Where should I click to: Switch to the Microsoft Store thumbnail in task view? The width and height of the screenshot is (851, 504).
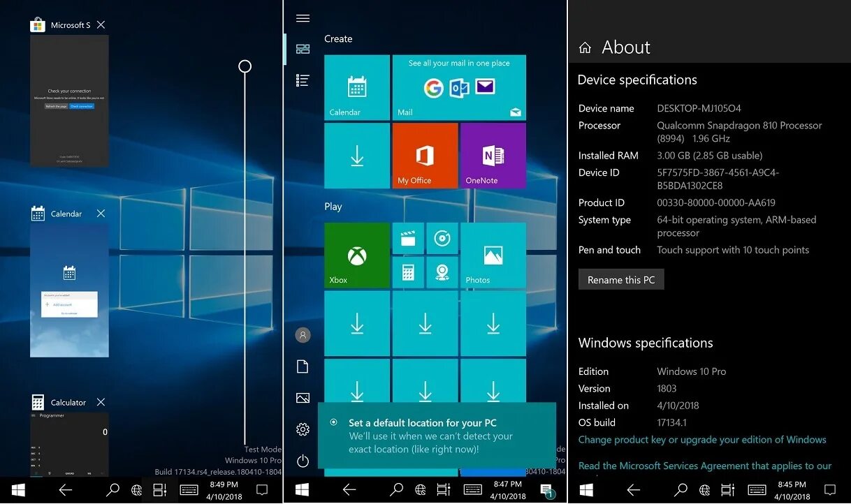point(69,101)
